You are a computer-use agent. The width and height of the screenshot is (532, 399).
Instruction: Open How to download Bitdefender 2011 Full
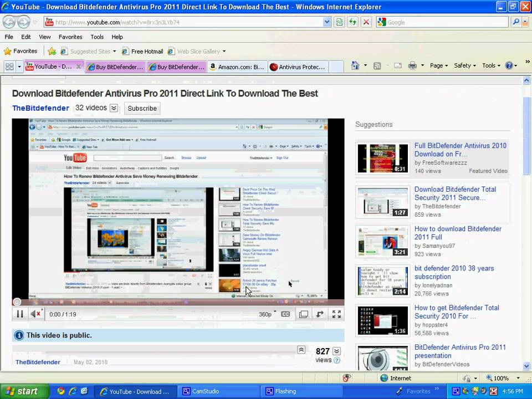[x=458, y=233]
